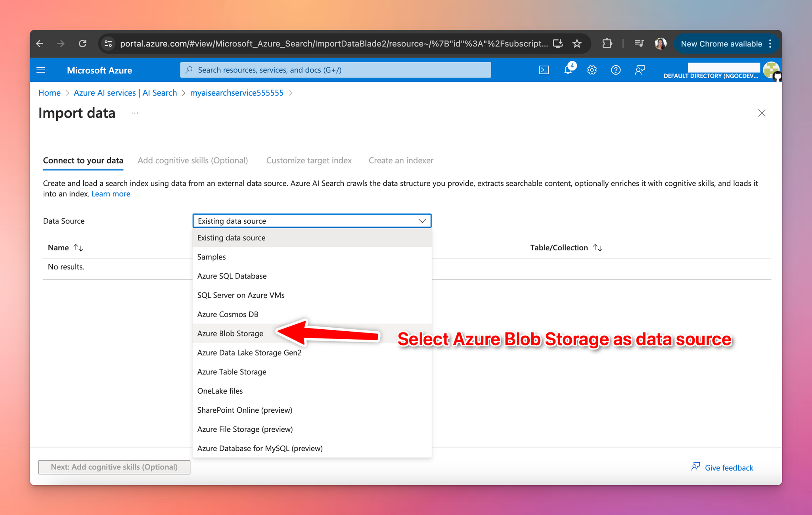Click Give feedback link

point(722,467)
